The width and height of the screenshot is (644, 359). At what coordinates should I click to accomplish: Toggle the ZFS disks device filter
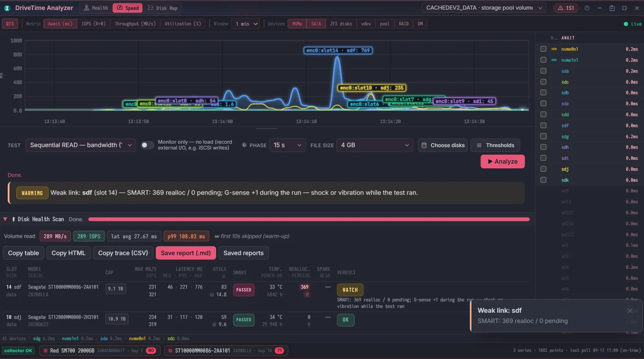point(341,24)
